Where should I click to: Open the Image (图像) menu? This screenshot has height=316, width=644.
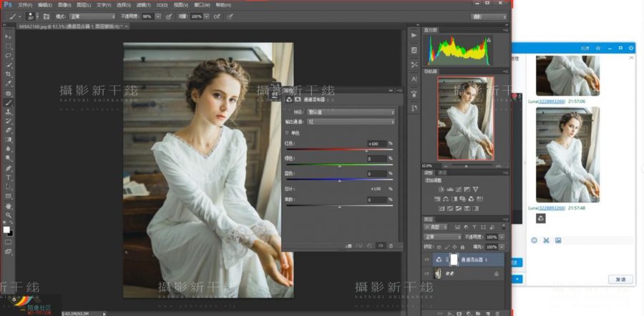pos(64,5)
